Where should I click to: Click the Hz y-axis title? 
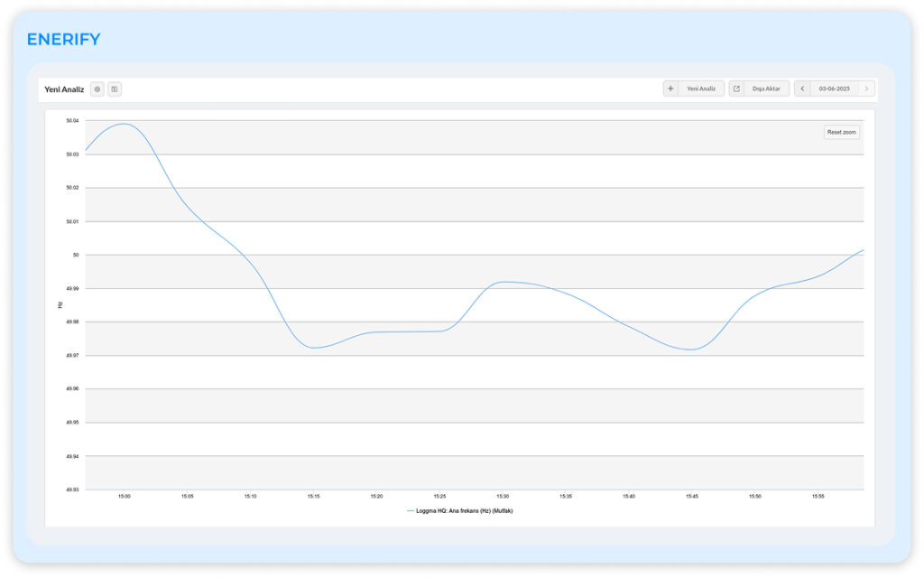point(60,304)
